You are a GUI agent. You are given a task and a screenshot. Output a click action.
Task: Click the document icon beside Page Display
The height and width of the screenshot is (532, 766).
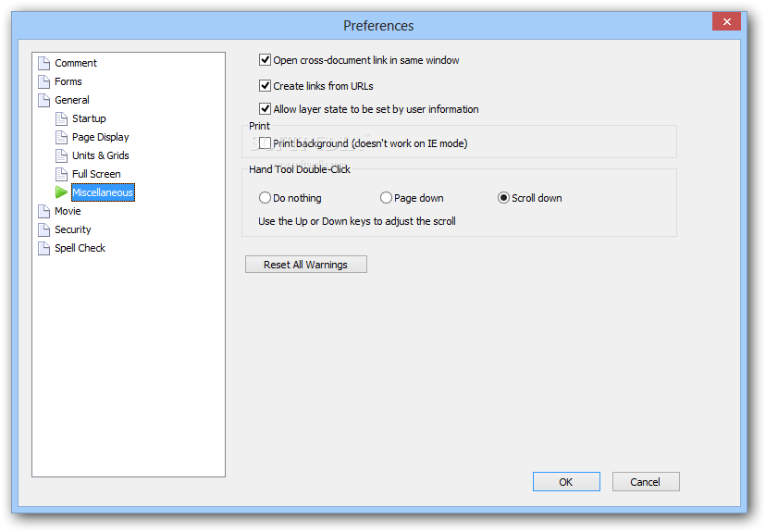click(62, 137)
